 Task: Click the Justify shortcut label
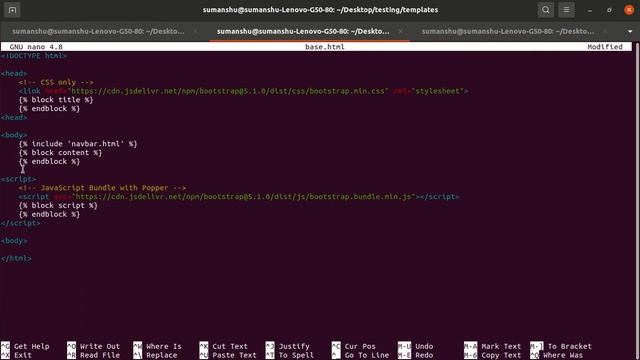coord(294,347)
